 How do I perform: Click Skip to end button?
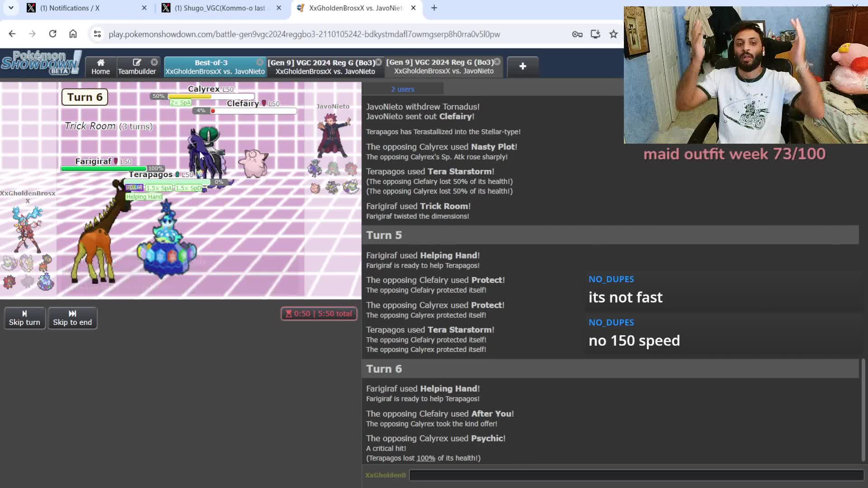[x=72, y=318]
